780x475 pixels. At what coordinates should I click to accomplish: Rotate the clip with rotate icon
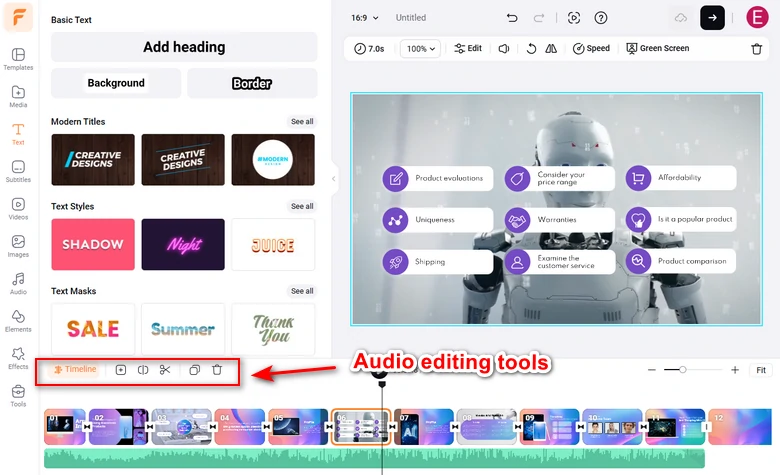(x=531, y=49)
